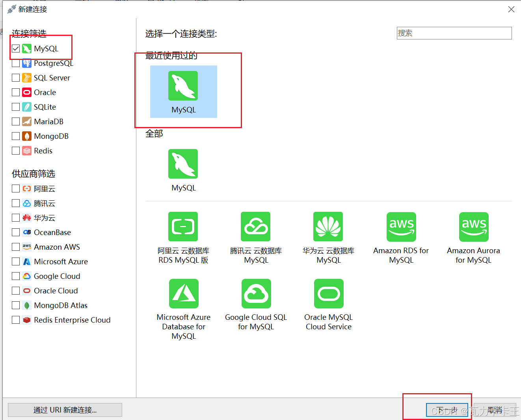
Task: Click the MongoDB Atlas vendor icon
Action: click(x=27, y=305)
